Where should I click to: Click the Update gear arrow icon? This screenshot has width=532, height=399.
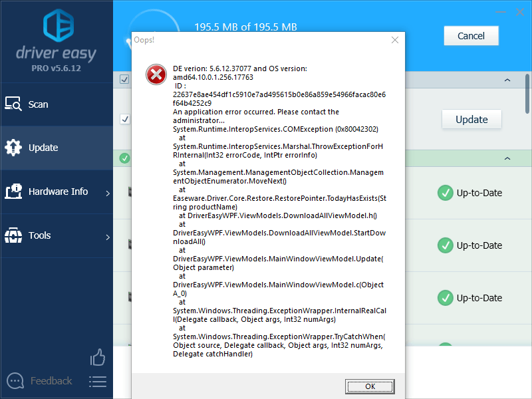13,148
